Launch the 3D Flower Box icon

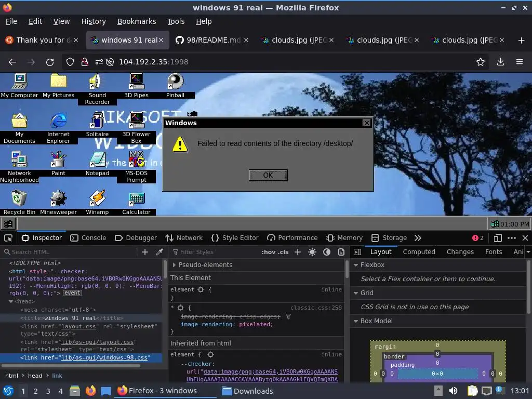137,128
